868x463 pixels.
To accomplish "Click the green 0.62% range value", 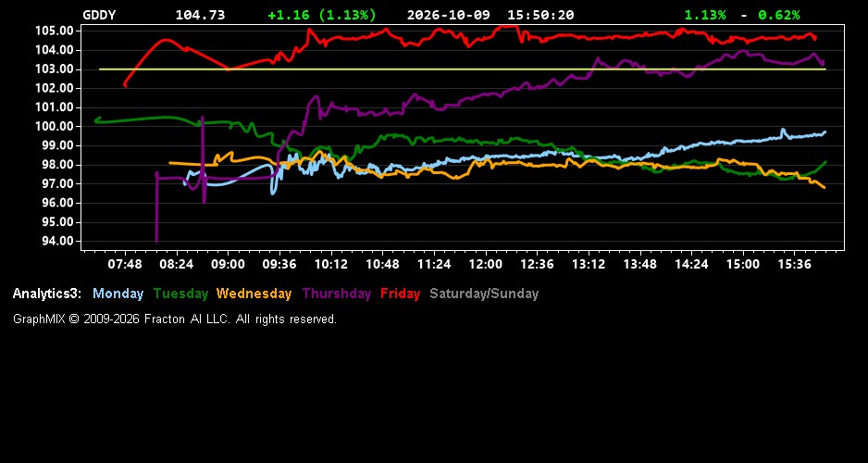I will [779, 15].
